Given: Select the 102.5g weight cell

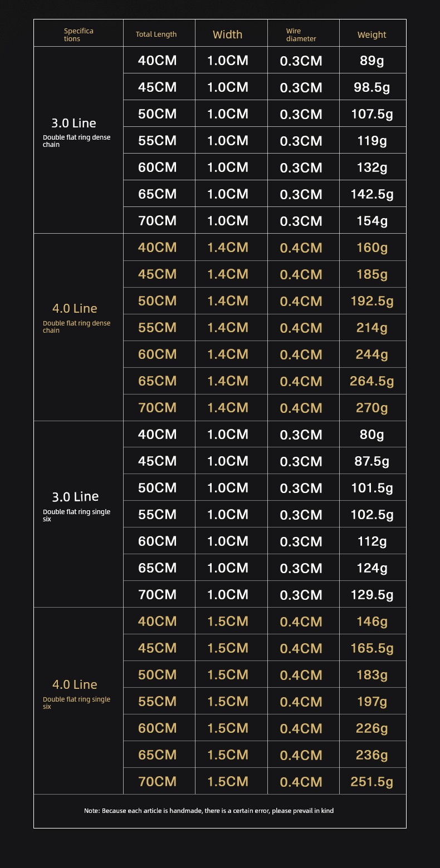Looking at the screenshot, I should (372, 515).
